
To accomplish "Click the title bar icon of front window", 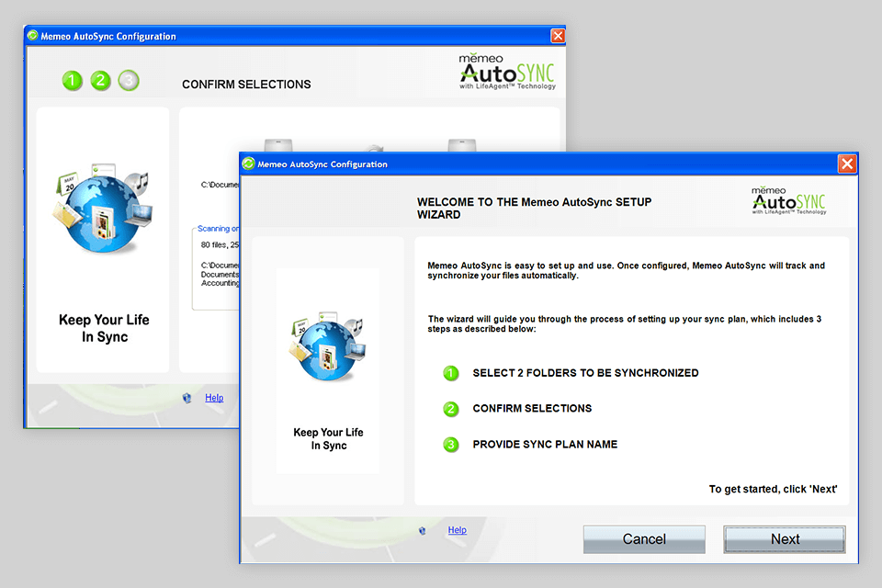I will [249, 164].
